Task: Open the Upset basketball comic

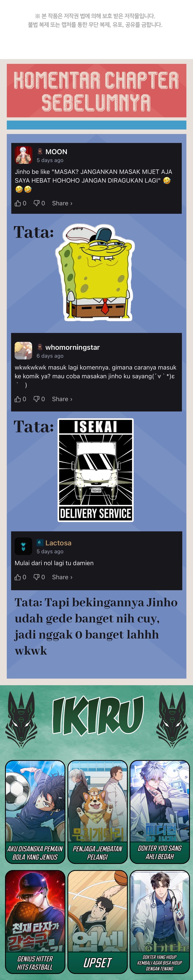Action: coord(97,921)
